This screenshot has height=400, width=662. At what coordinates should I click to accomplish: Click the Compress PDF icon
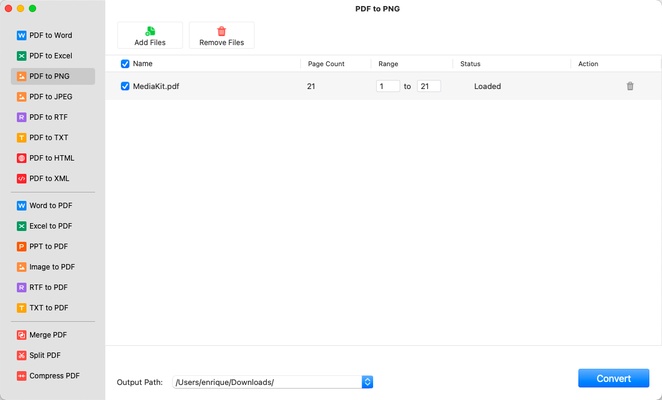pos(21,376)
